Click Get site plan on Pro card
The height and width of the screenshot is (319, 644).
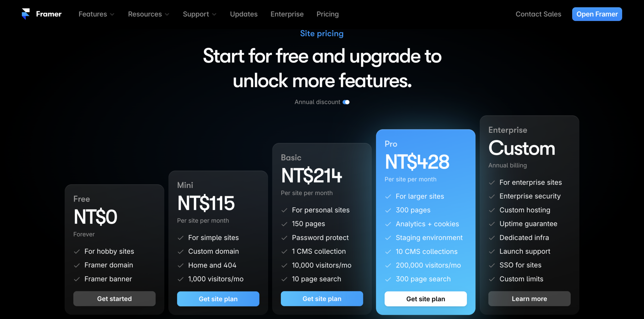(x=426, y=299)
